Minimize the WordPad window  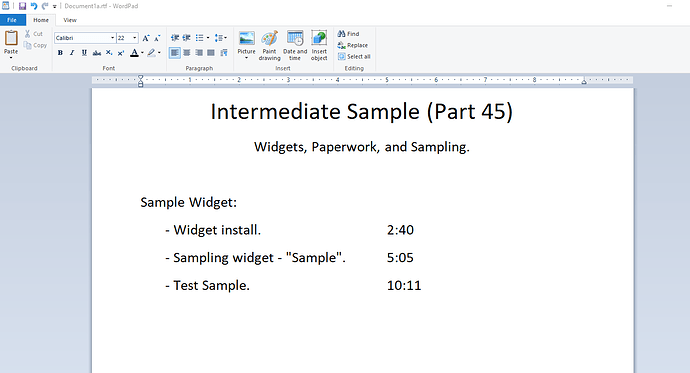(x=669, y=6)
